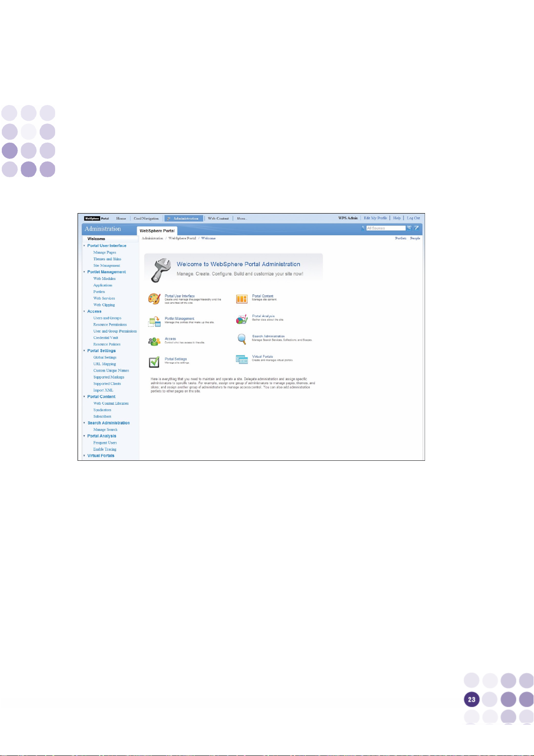Open Manage Search in sidebar
The image size is (534, 756).
[105, 430]
